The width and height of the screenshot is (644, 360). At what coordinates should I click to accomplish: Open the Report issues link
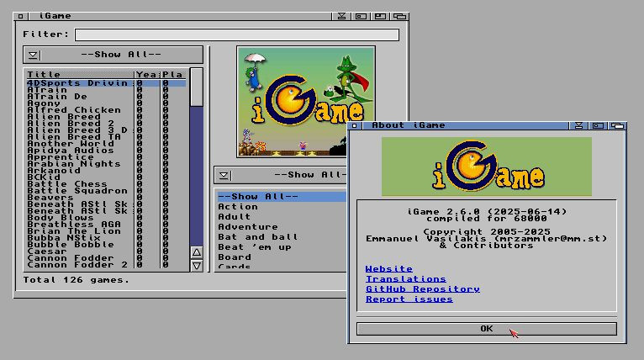click(409, 299)
